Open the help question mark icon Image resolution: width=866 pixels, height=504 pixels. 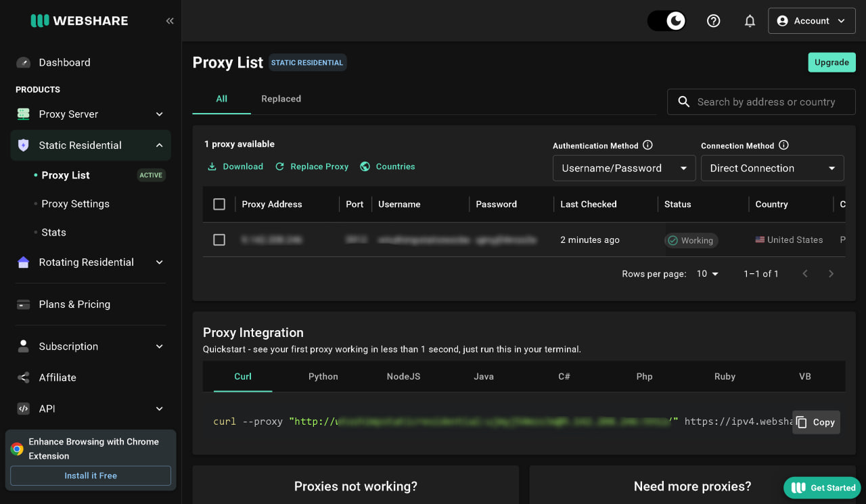(713, 21)
